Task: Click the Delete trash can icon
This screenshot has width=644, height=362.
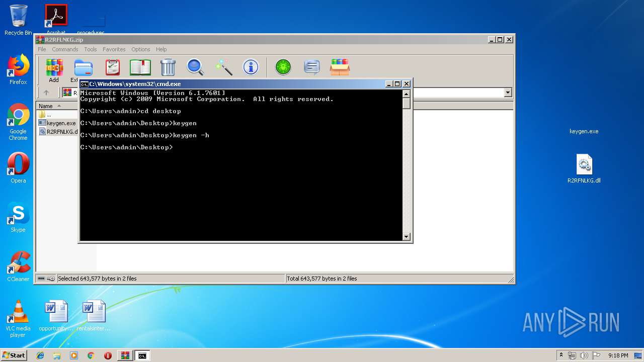Action: point(168,67)
